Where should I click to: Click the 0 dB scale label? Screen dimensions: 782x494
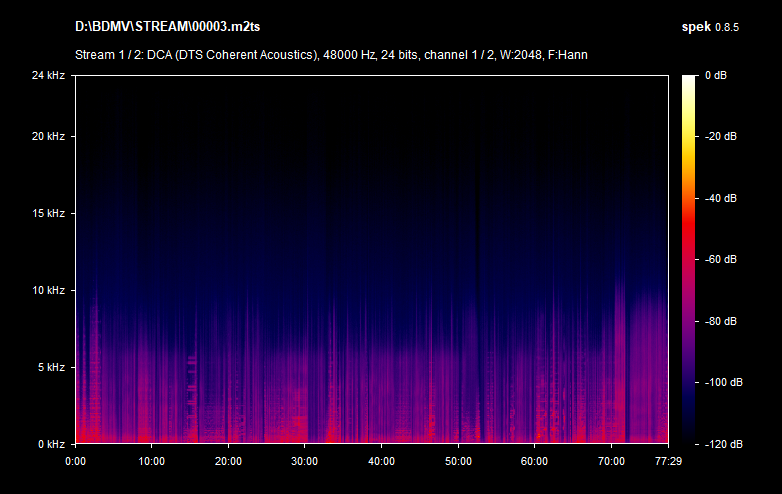pyautogui.click(x=718, y=75)
